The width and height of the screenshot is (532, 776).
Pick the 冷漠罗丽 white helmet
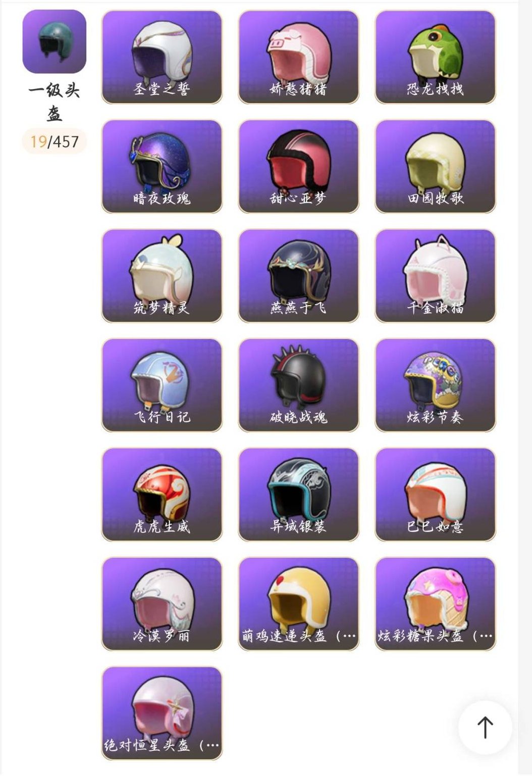pyautogui.click(x=162, y=604)
